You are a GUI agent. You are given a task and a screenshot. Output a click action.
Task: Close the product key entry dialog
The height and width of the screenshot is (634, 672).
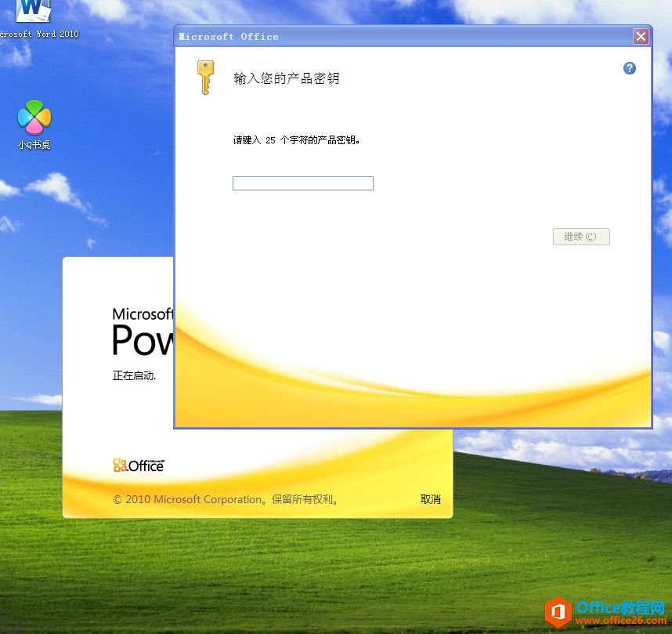[641, 36]
